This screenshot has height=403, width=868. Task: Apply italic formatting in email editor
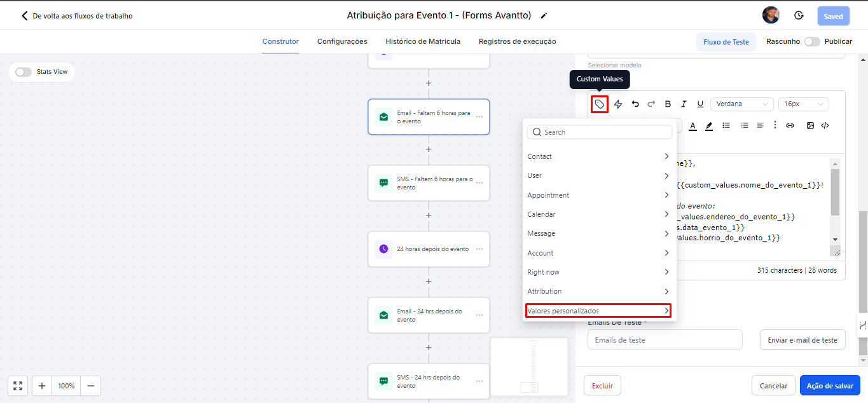(x=684, y=104)
